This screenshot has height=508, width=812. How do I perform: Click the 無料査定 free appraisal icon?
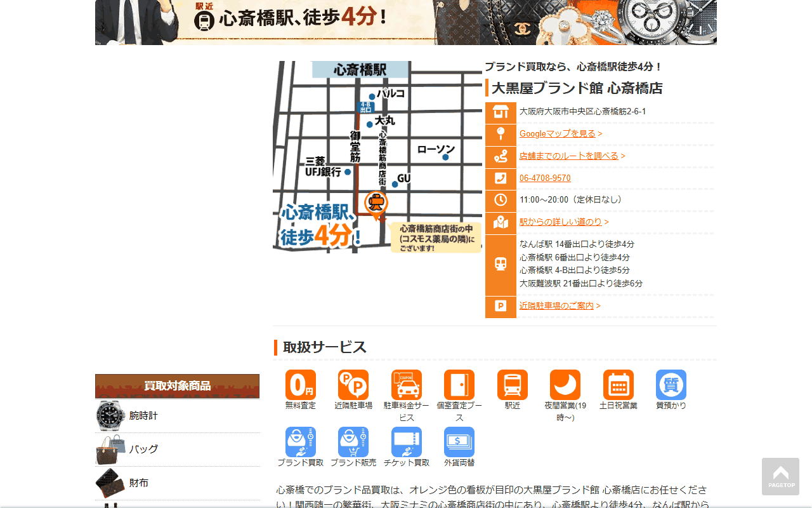[x=301, y=385]
